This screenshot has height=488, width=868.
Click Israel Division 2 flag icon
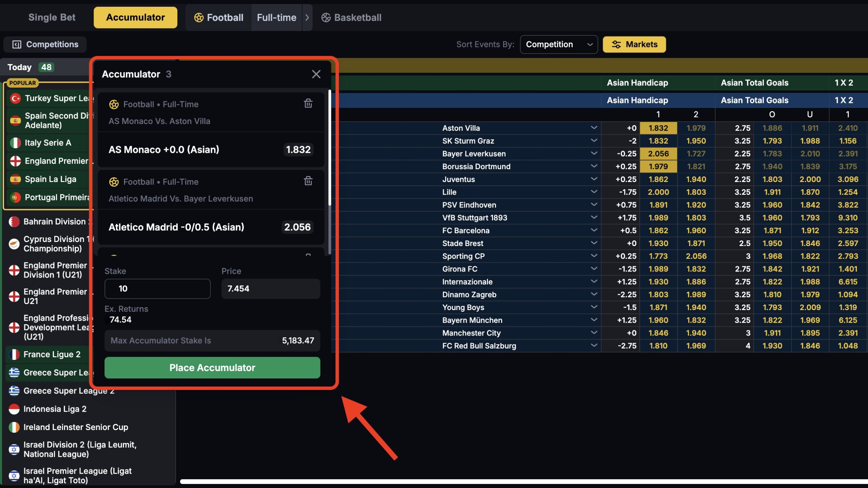coord(14,450)
